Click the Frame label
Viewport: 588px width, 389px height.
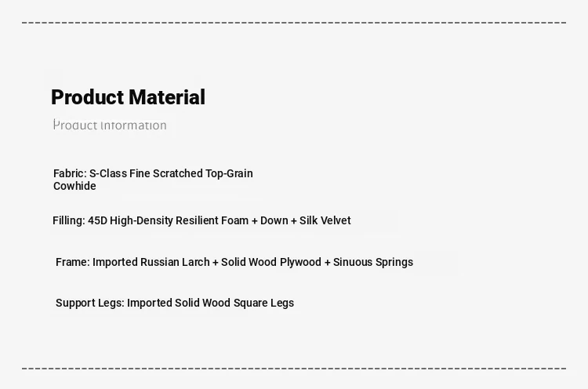point(72,262)
